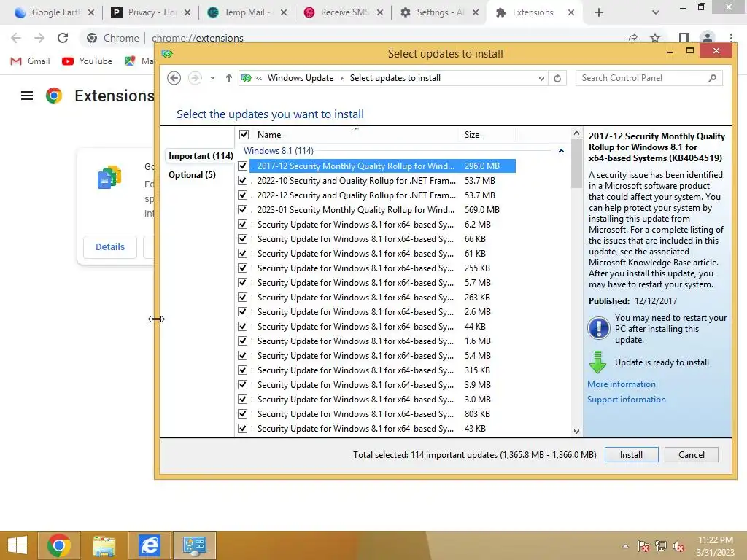Viewport: 747px width, 560px height.
Task: Sort updates by Size column
Action: tap(472, 135)
